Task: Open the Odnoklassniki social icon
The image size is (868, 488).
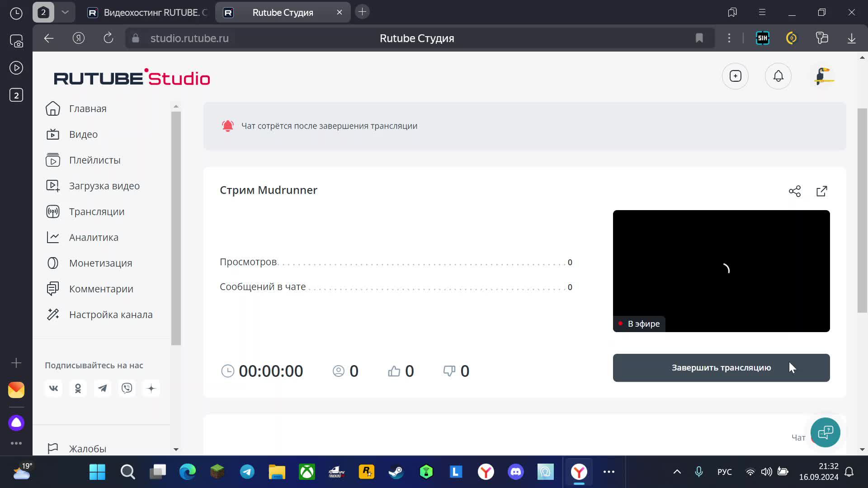Action: (x=78, y=388)
